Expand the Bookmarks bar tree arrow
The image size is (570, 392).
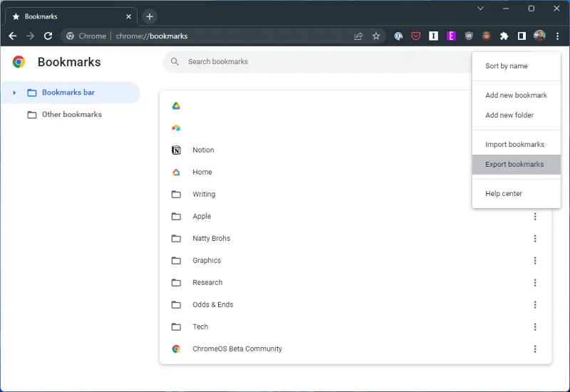(14, 93)
